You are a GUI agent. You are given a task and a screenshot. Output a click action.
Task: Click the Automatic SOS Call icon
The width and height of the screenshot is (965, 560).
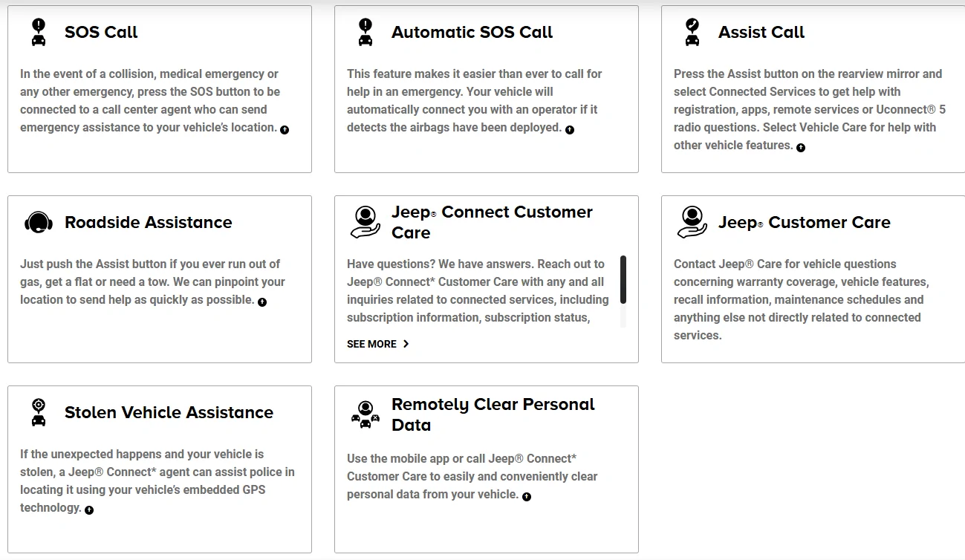365,32
